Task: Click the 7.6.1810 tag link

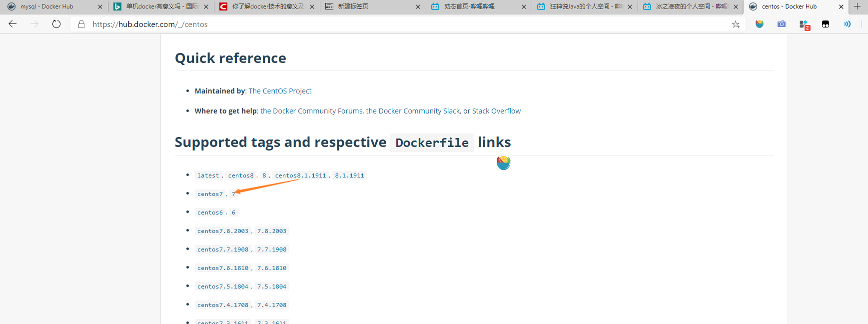Action: [x=272, y=268]
